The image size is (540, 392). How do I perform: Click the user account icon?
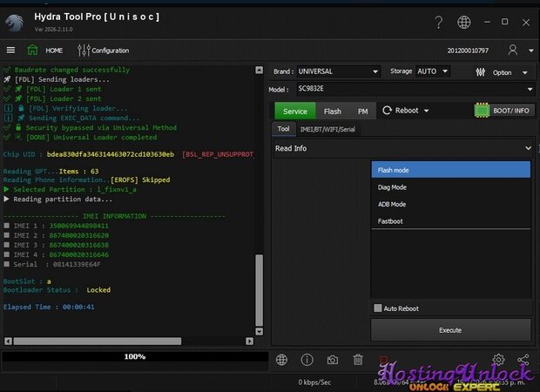(513, 51)
